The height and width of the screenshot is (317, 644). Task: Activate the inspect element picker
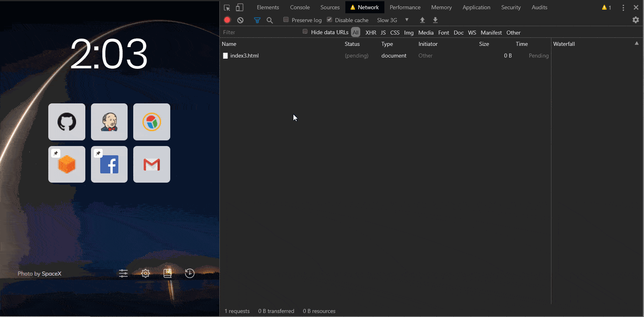pyautogui.click(x=227, y=8)
